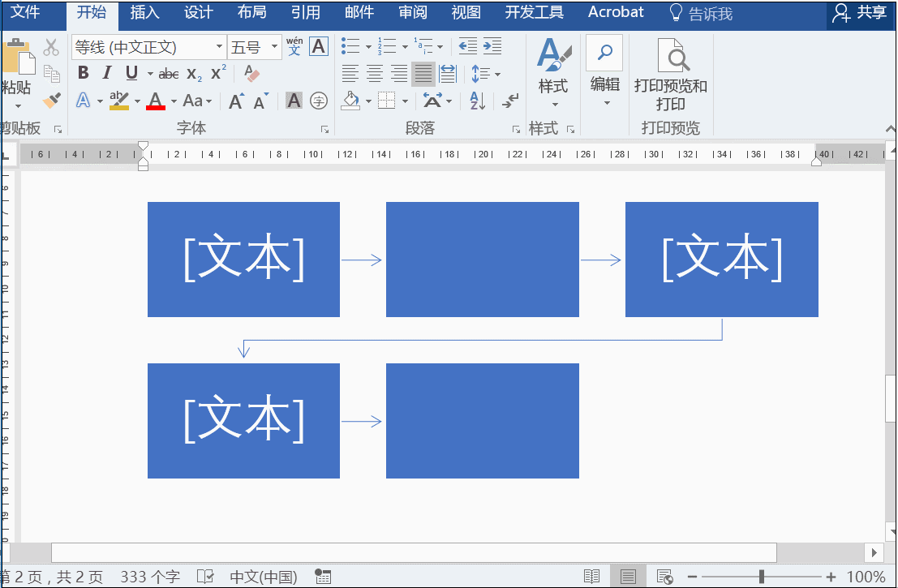Screen dimensions: 898x588
Task: Open the Paragraph dialog launcher
Action: click(516, 130)
